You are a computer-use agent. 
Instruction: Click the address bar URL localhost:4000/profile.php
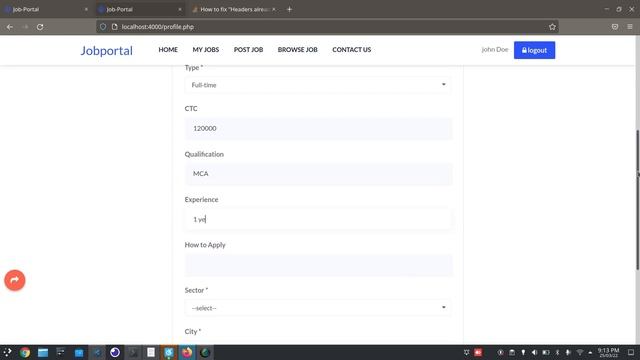point(158,27)
